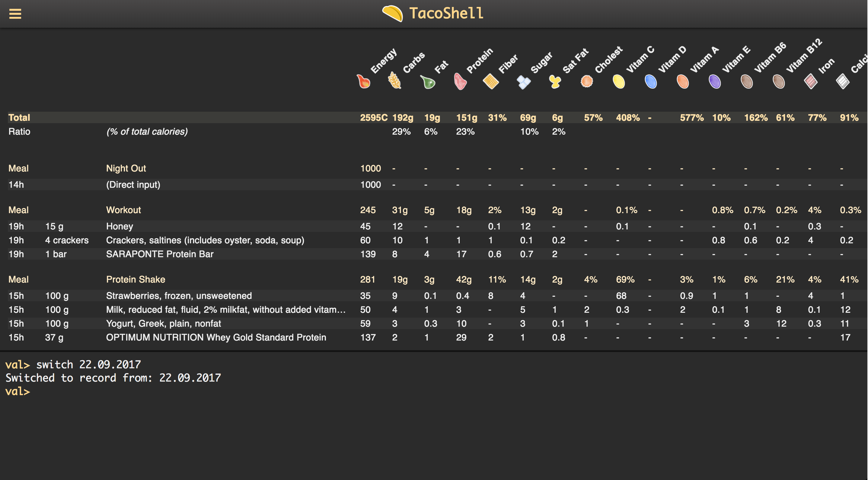Click the Iron column icon
This screenshot has height=480, width=868.
[x=811, y=82]
